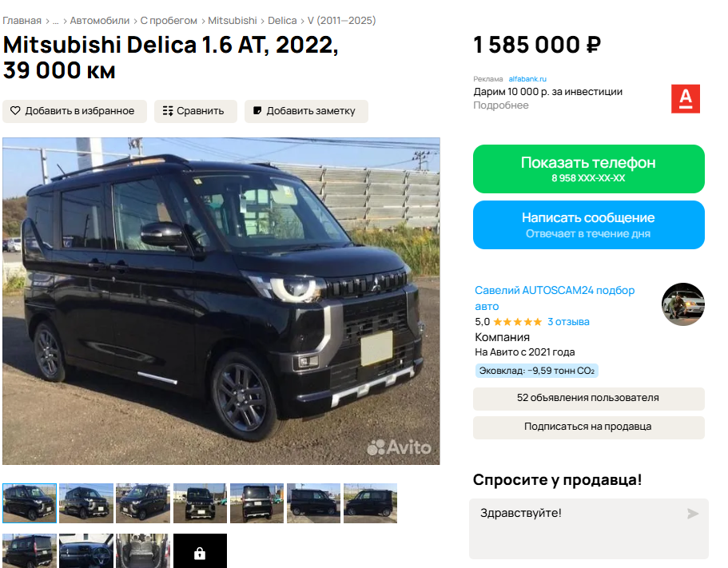
Task: Click the Здравствуйте! message input field
Action: click(589, 529)
